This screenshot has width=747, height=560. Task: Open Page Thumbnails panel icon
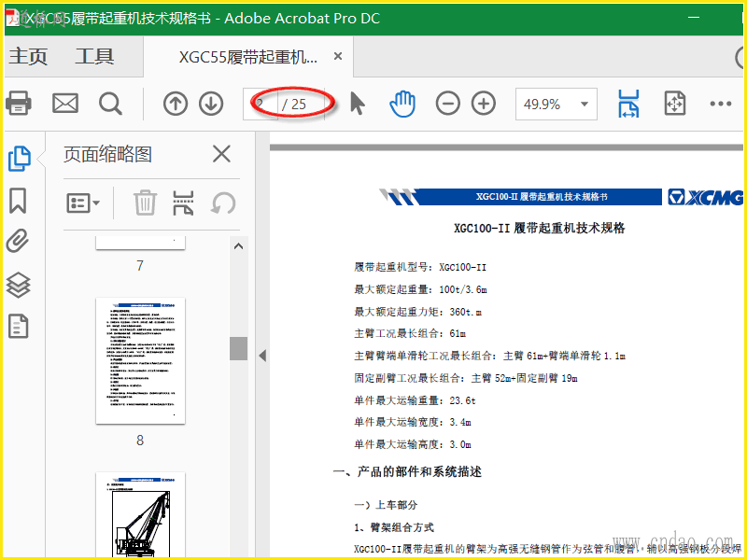click(20, 159)
